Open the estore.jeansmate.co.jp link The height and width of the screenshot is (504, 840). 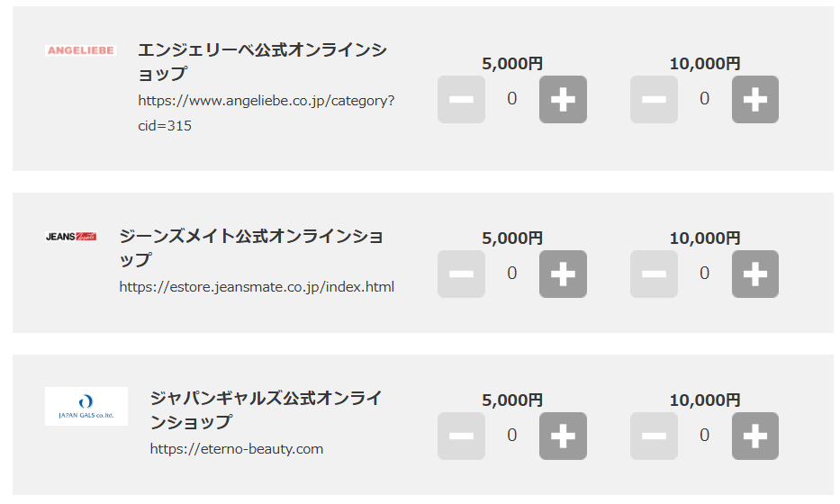pyautogui.click(x=257, y=287)
